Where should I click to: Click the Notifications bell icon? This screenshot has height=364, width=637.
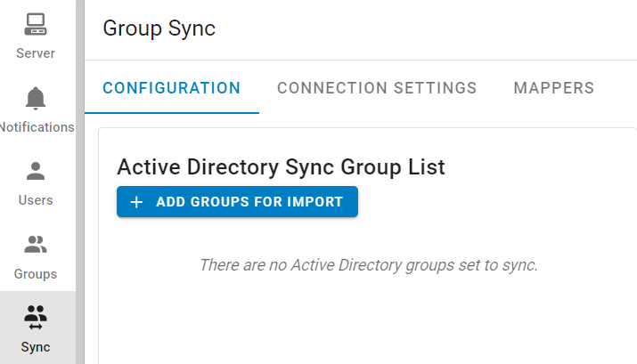point(36,97)
